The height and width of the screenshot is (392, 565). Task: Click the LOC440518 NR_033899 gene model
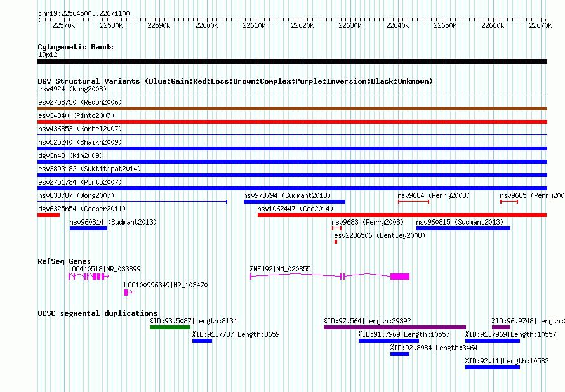(89, 277)
